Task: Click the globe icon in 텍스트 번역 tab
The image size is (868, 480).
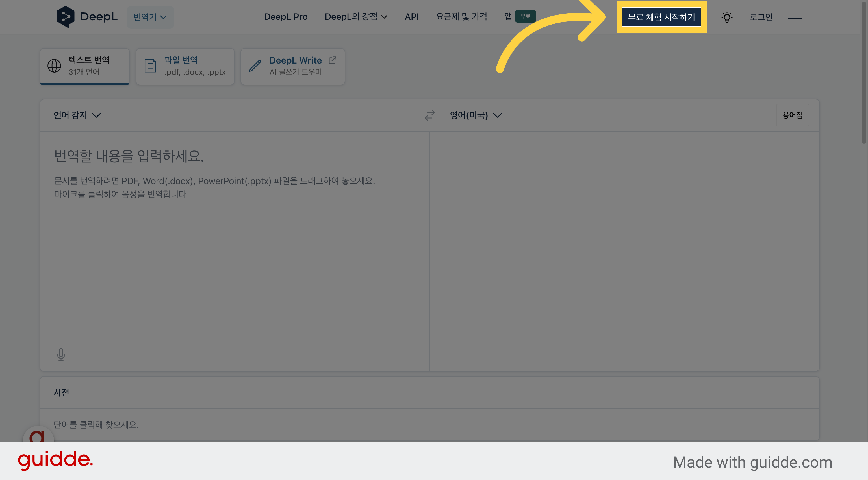Action: (x=54, y=66)
